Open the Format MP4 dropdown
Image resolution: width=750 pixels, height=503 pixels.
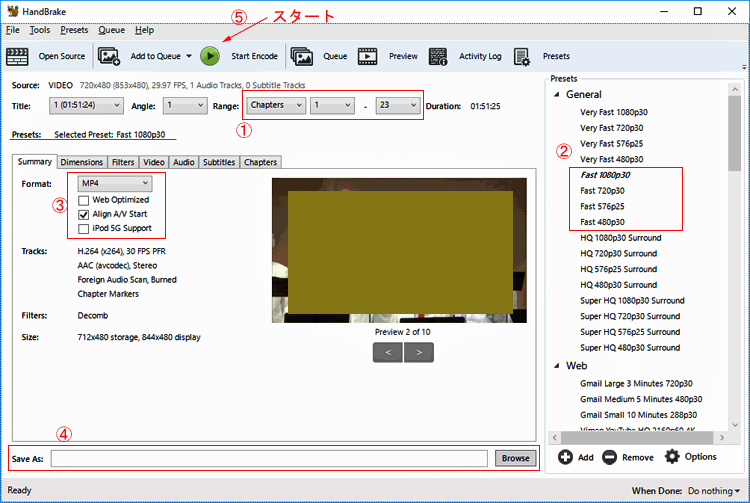pyautogui.click(x=115, y=183)
